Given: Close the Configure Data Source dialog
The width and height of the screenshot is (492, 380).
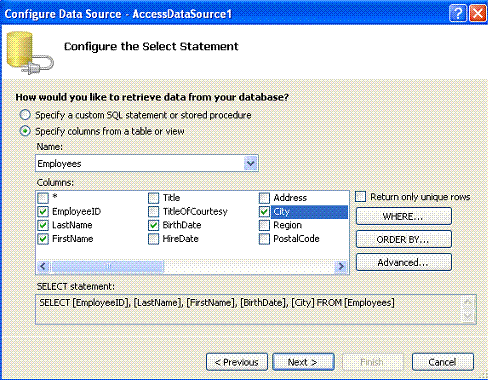Looking at the screenshot, I should 478,13.
